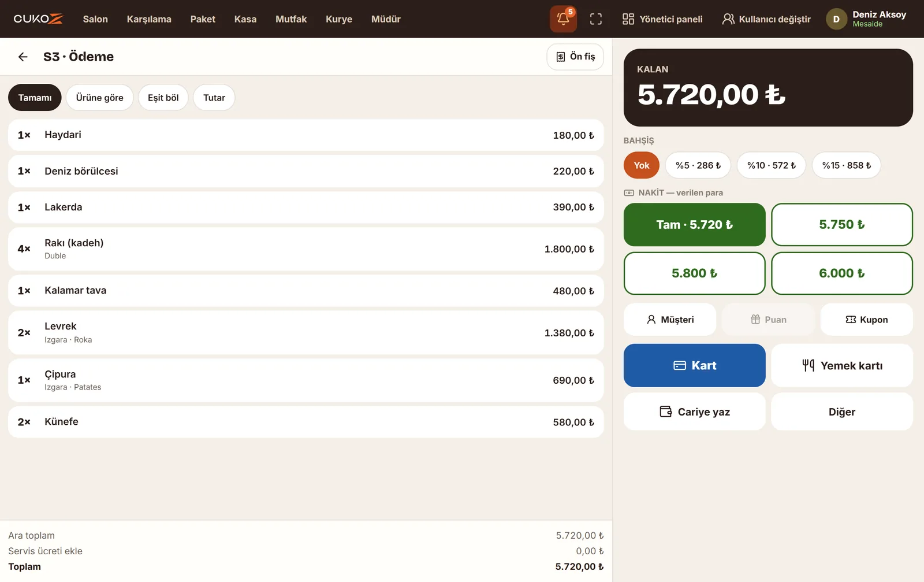This screenshot has width=924, height=582.
Task: Open the Karşılama menu
Action: 149,19
